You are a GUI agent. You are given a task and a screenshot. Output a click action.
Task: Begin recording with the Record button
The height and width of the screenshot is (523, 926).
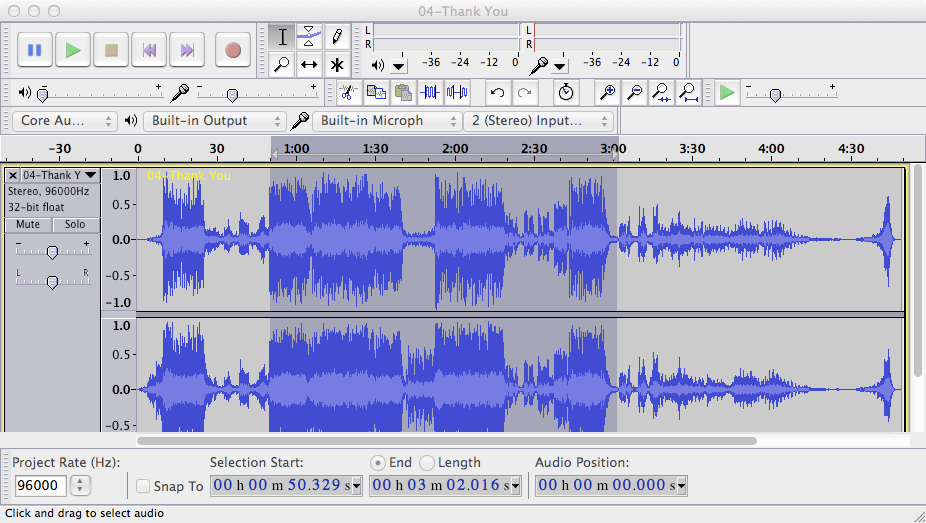pyautogui.click(x=233, y=50)
